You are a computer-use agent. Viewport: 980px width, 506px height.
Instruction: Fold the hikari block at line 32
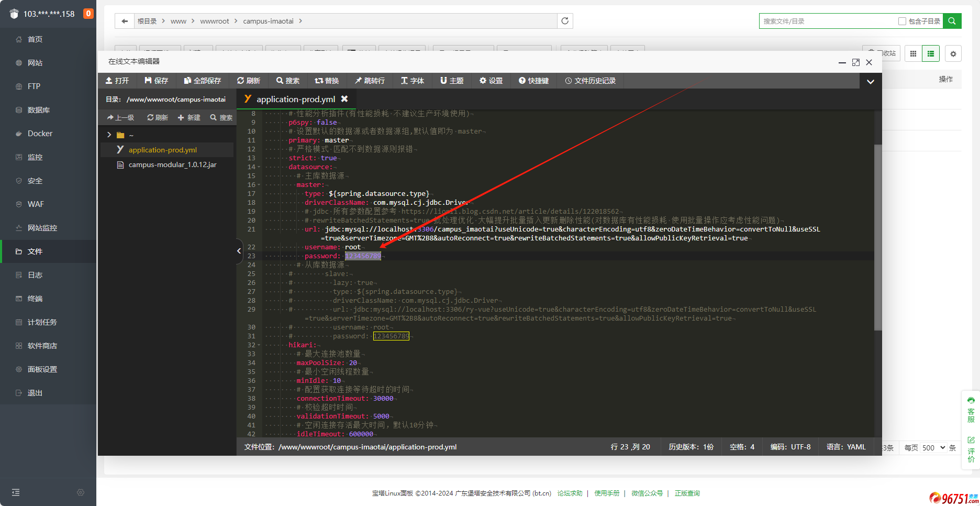[259, 345]
